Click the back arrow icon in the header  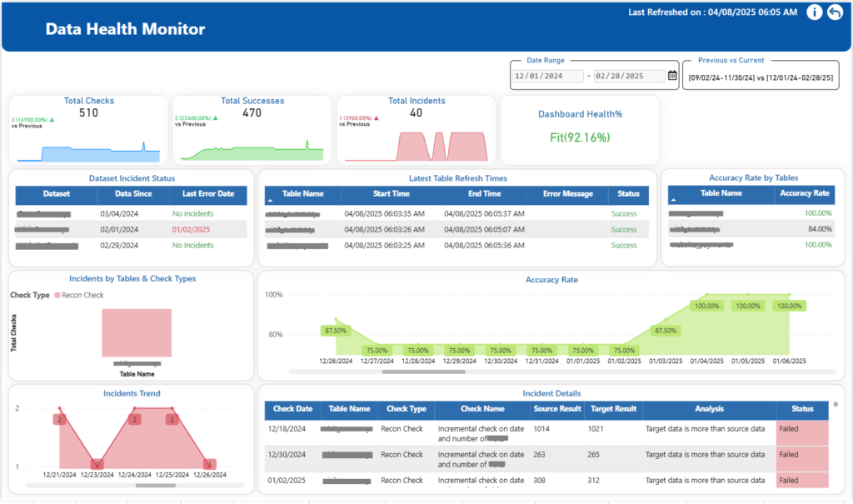(834, 12)
